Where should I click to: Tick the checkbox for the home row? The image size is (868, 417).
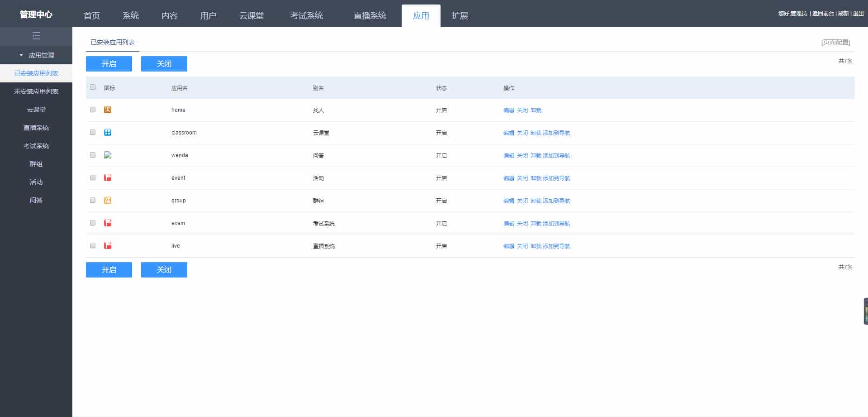[x=93, y=110]
